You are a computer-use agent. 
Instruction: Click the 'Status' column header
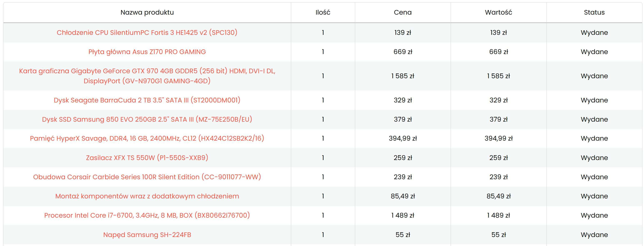click(x=594, y=12)
